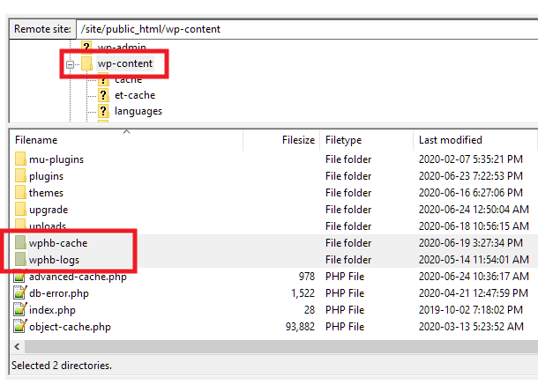Viewport: 538px width, 392px height.
Task: Click the 2020-06-23 7:22:53 PM date
Action: click(471, 176)
